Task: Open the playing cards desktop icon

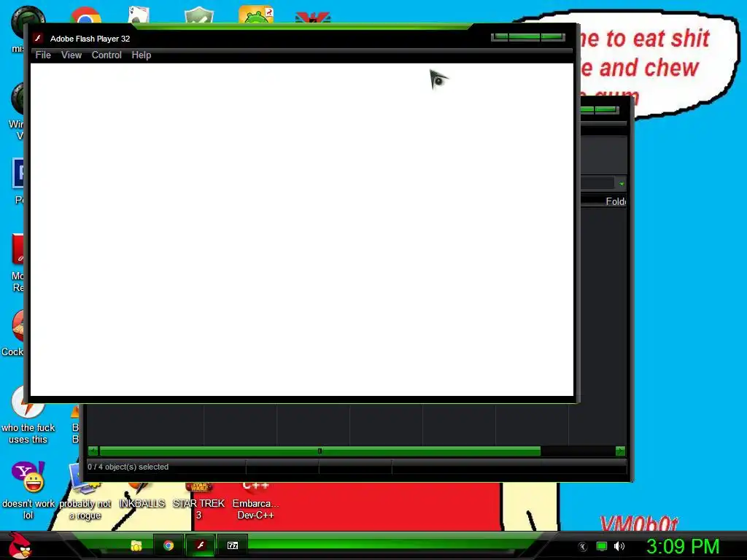Action: click(x=139, y=15)
